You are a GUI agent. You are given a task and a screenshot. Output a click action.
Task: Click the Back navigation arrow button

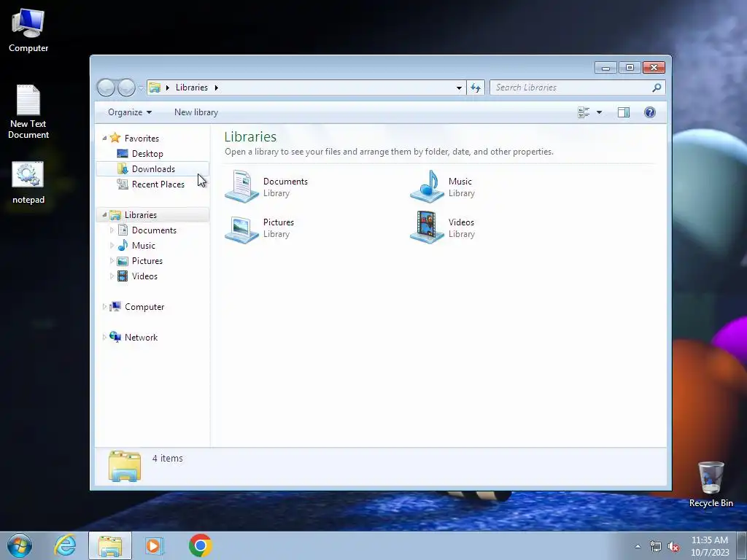point(106,87)
